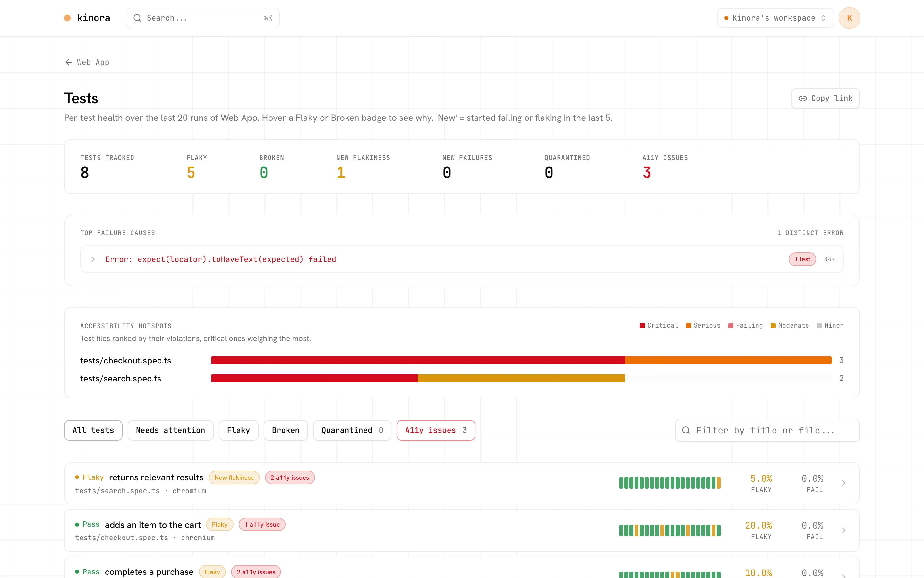Click the New flakiness badge

tap(234, 477)
